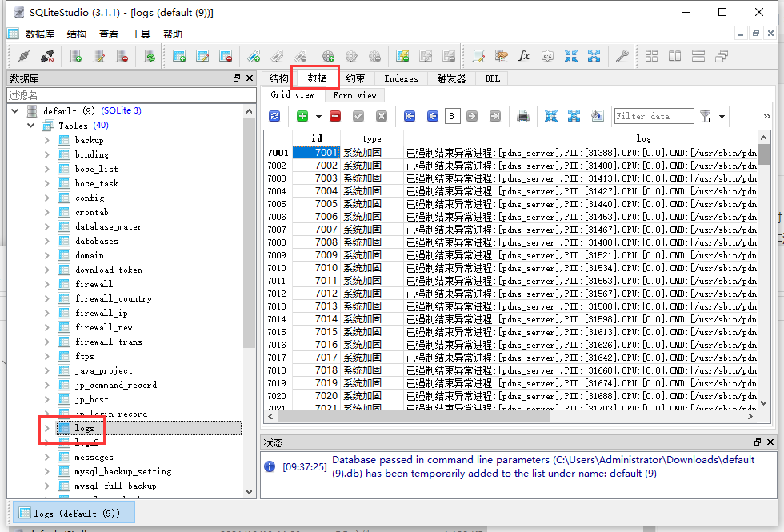Float the 状态 panel

(x=758, y=442)
